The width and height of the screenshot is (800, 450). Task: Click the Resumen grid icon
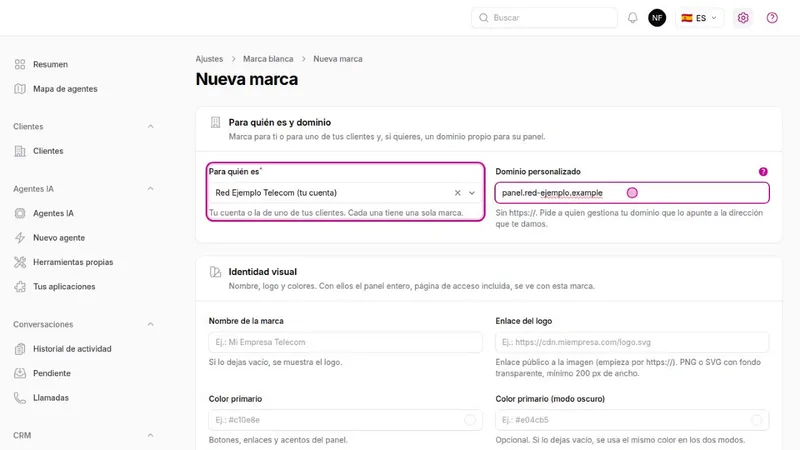pyautogui.click(x=20, y=64)
